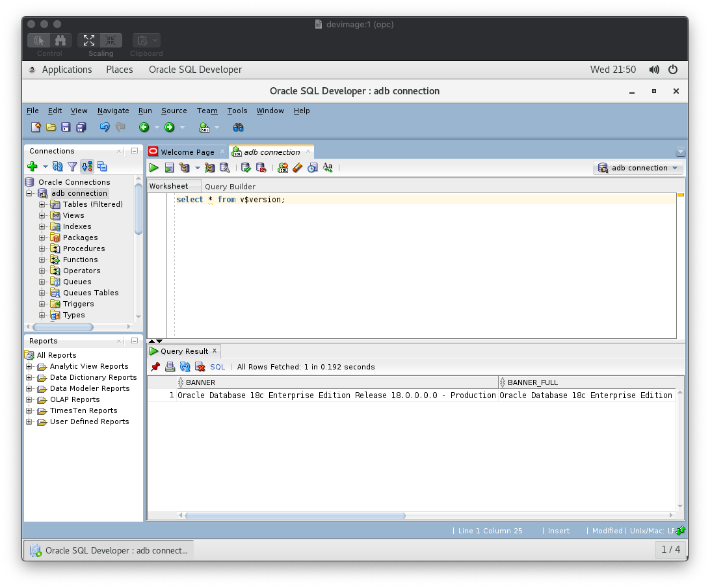Click the SQL link in Query Result toolbar
The image size is (710, 588).
pyautogui.click(x=217, y=367)
